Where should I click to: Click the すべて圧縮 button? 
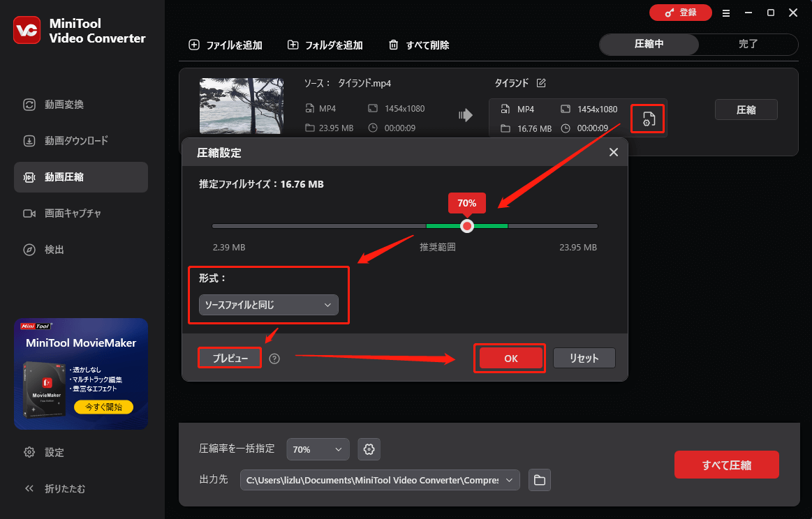click(727, 465)
